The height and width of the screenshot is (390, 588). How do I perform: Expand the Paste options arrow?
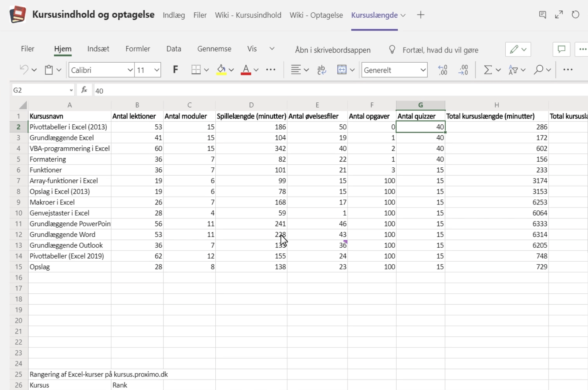point(59,70)
